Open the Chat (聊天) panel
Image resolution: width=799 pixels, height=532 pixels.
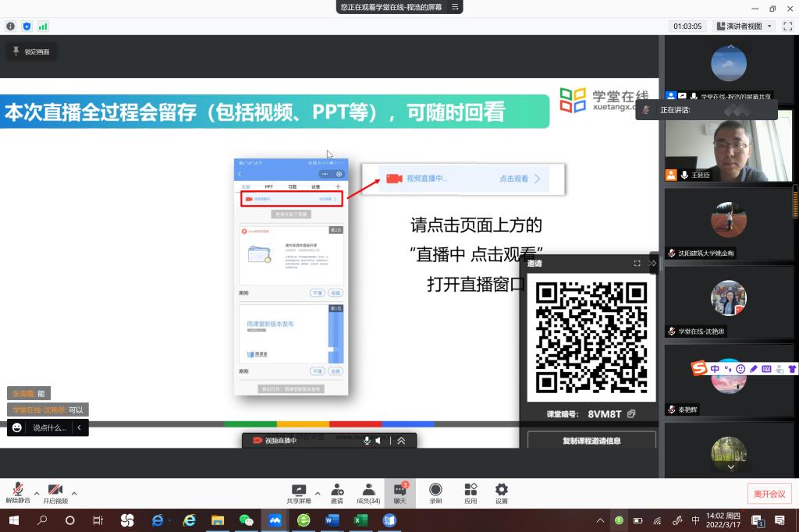[x=399, y=492]
